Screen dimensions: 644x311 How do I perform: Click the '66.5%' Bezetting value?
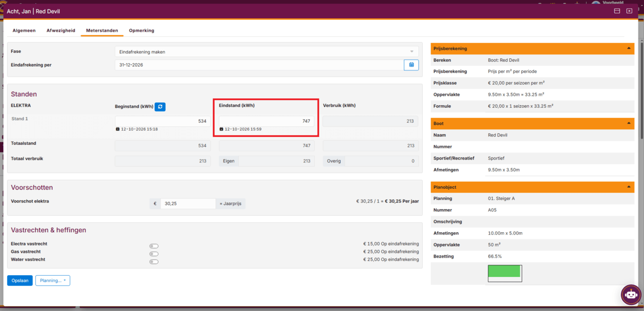click(495, 257)
